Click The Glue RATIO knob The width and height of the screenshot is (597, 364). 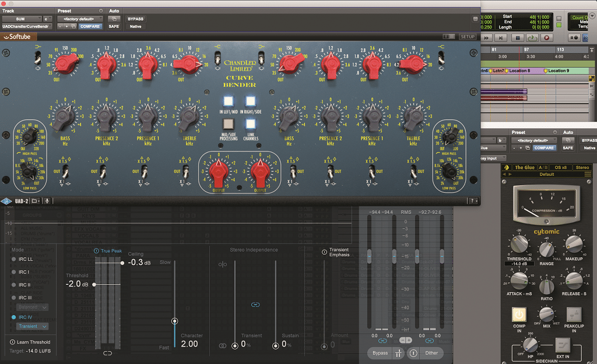(x=547, y=288)
